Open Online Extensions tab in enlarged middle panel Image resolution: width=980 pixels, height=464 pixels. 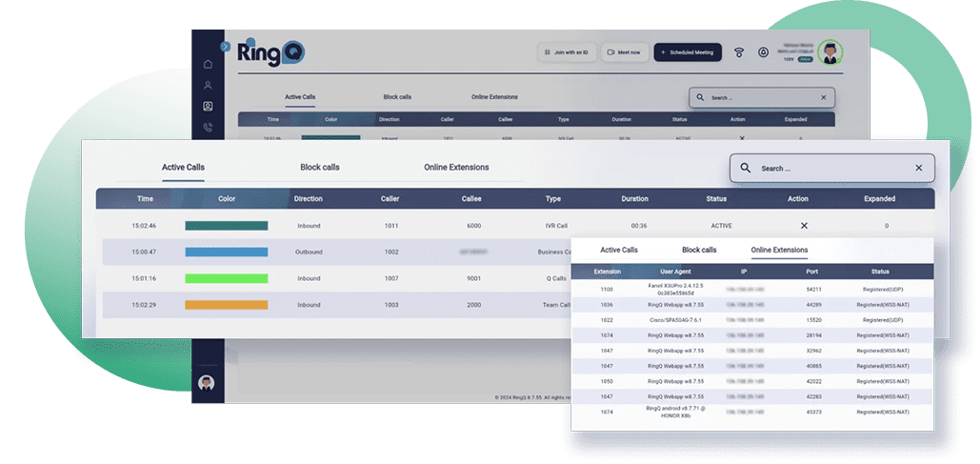click(x=456, y=168)
